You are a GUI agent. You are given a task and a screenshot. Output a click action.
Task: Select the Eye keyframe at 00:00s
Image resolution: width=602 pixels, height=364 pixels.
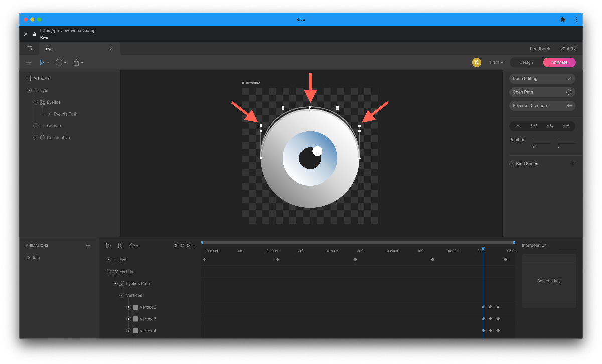[205, 259]
